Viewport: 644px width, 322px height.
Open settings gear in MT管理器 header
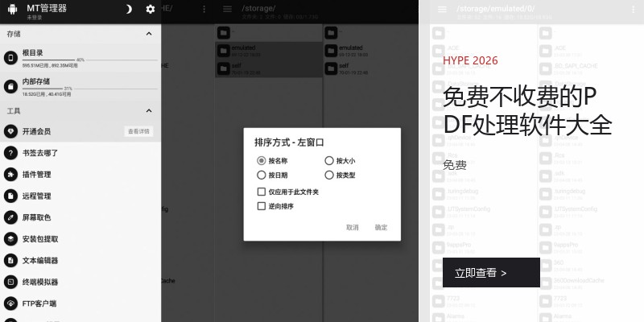click(x=151, y=9)
